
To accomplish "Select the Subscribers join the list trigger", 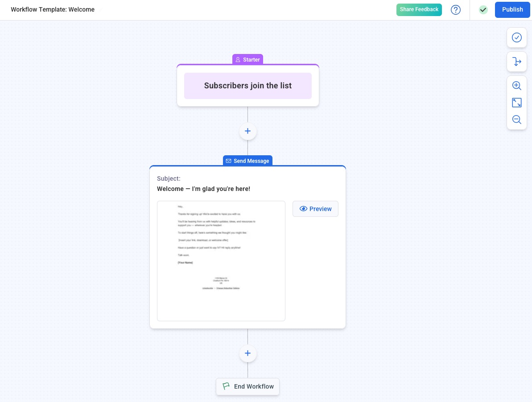I will [247, 86].
